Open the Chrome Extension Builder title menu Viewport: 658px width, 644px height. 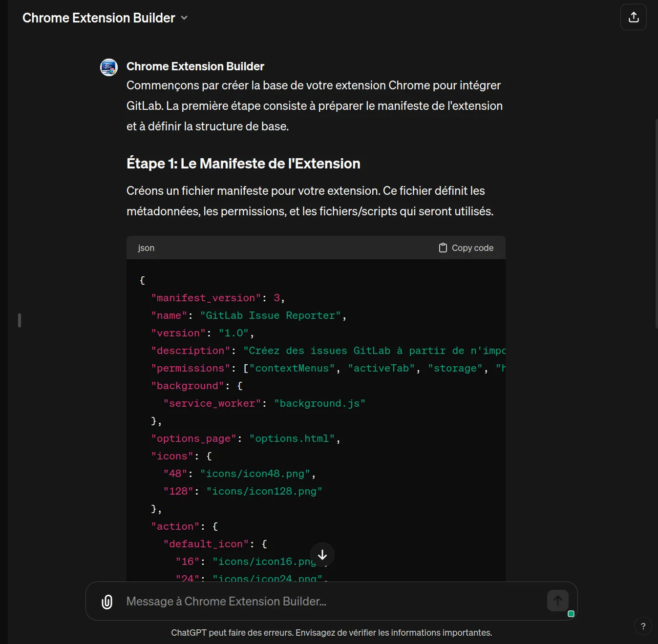click(99, 18)
